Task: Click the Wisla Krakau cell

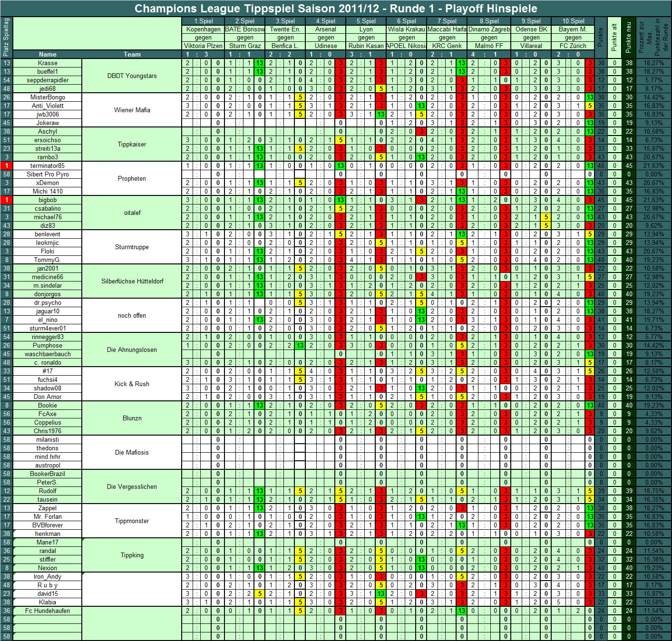Action: click(x=406, y=29)
